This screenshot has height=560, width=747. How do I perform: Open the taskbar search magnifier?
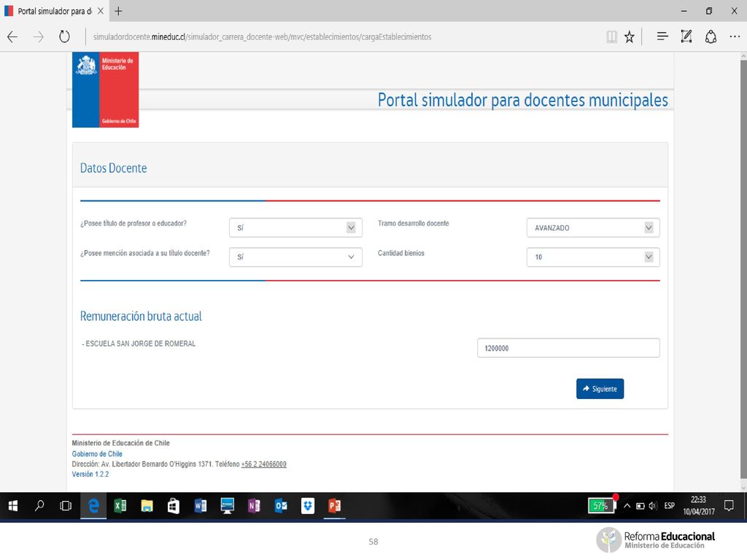(x=39, y=506)
